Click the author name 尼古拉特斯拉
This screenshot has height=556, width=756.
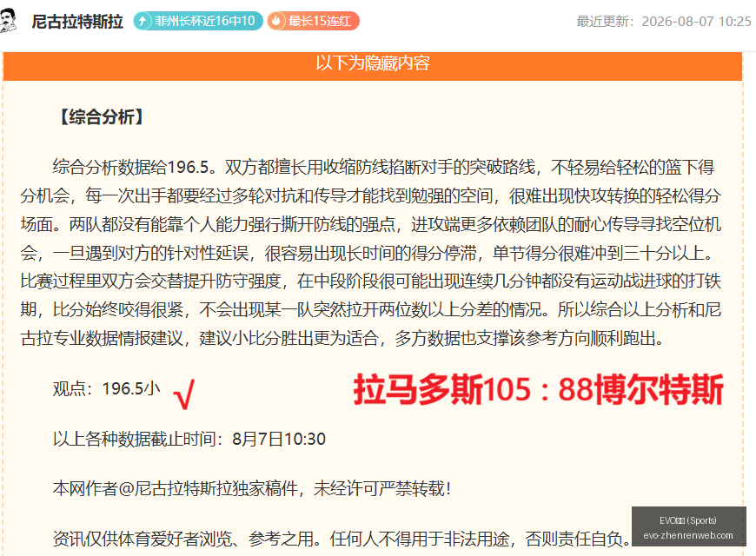[x=77, y=21]
